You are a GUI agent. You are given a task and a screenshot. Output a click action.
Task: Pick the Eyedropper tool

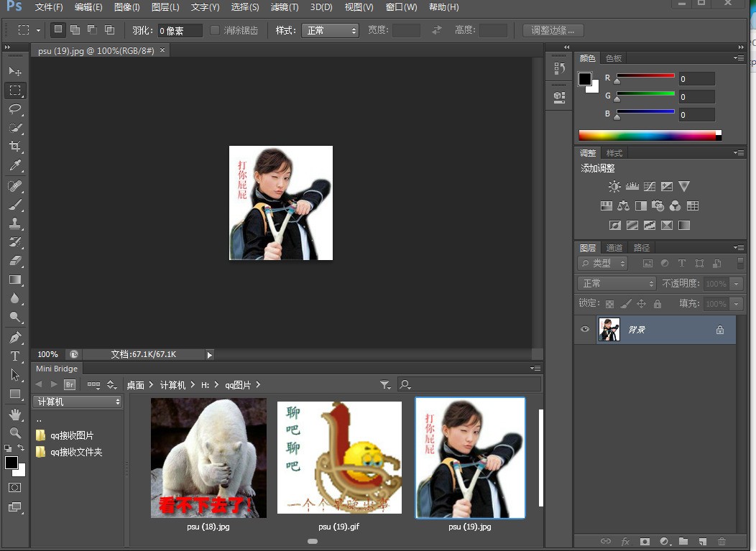coord(15,166)
